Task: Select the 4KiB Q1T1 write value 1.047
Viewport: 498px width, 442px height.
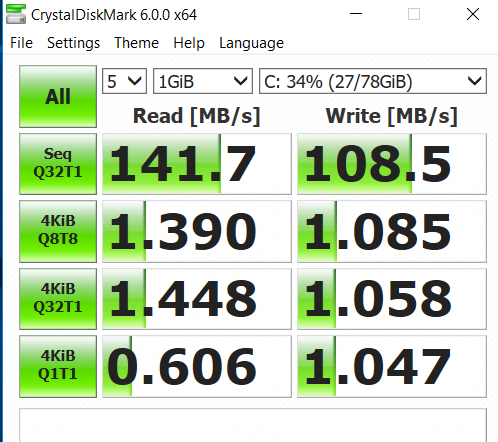Action: coord(392,366)
